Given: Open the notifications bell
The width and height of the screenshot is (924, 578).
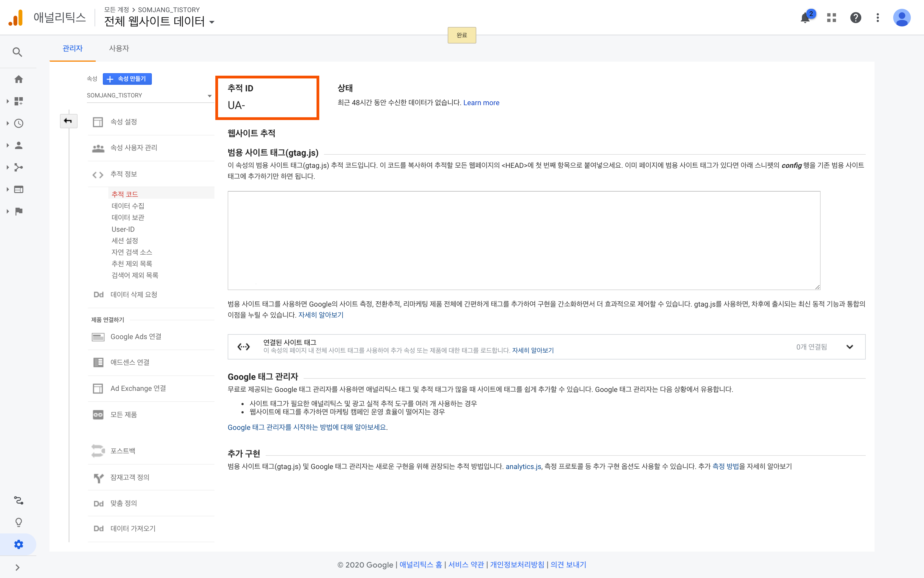Looking at the screenshot, I should click(x=805, y=18).
